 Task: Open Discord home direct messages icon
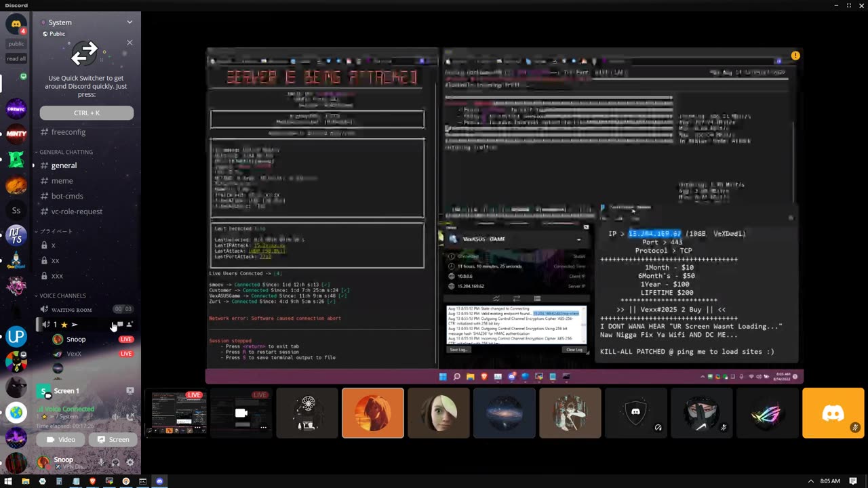(16, 24)
